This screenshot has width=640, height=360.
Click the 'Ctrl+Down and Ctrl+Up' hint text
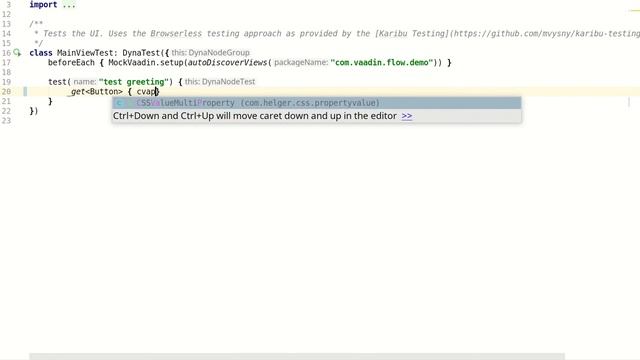255,116
